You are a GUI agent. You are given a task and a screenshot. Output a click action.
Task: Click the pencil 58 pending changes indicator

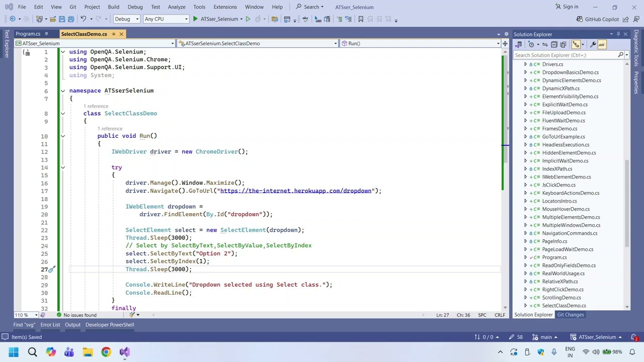(x=517, y=337)
